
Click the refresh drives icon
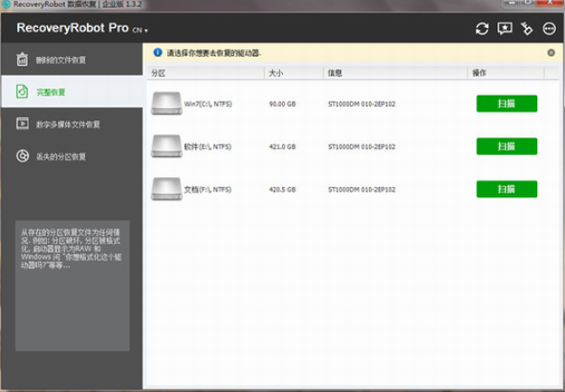point(482,29)
